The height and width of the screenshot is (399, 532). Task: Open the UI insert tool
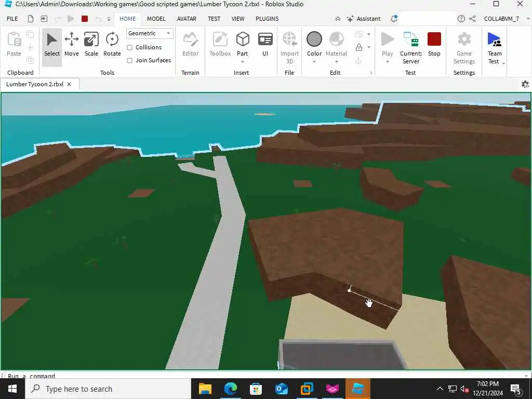point(265,45)
